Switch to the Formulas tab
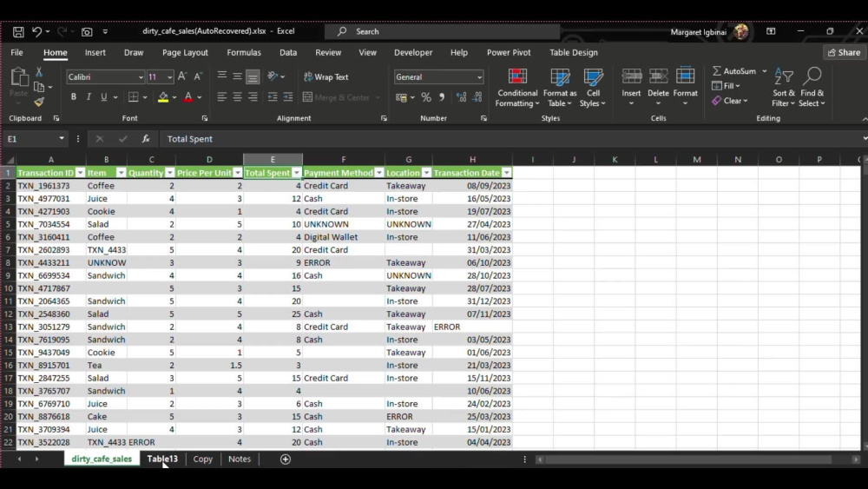Viewport: 868px width, 489px height. pyautogui.click(x=244, y=53)
